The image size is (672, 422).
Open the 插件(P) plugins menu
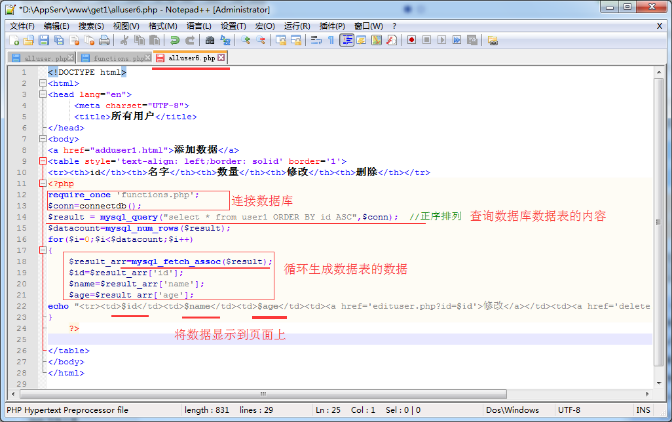pyautogui.click(x=331, y=25)
